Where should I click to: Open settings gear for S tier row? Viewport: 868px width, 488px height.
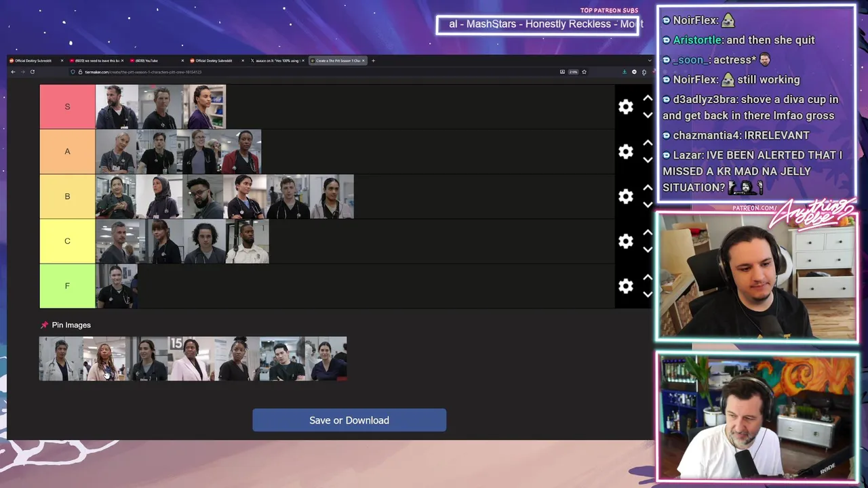click(x=625, y=107)
